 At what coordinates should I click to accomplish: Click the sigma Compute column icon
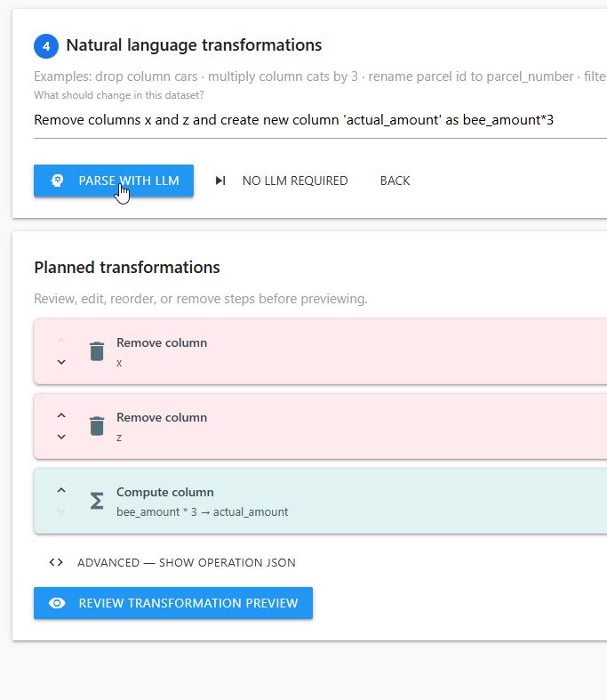point(97,501)
